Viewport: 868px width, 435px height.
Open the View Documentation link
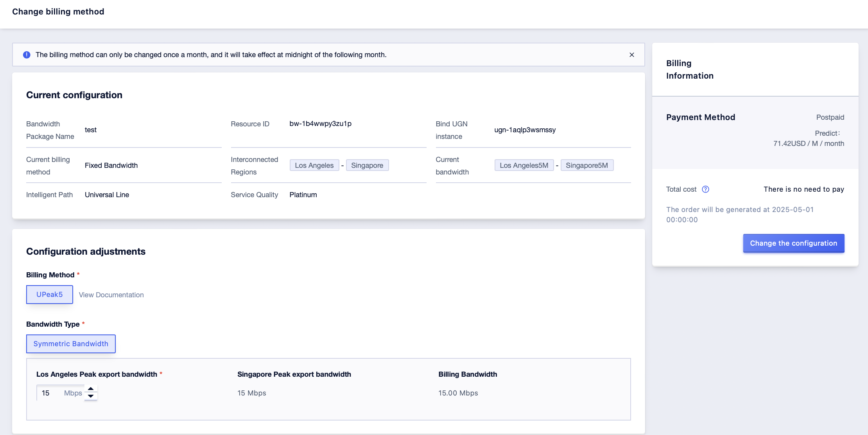click(x=111, y=295)
